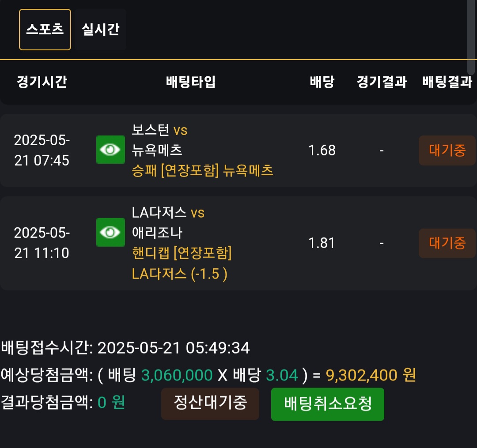Click the 경기결과 column header
The height and width of the screenshot is (448, 477).
click(x=382, y=82)
